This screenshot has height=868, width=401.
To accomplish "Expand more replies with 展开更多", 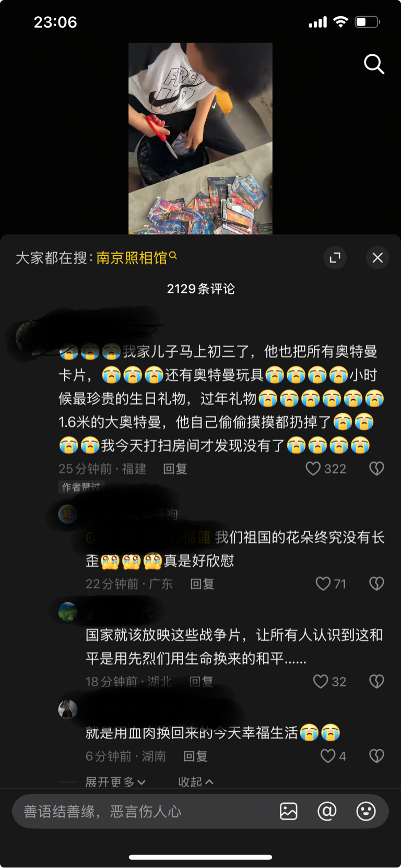I will click(115, 782).
